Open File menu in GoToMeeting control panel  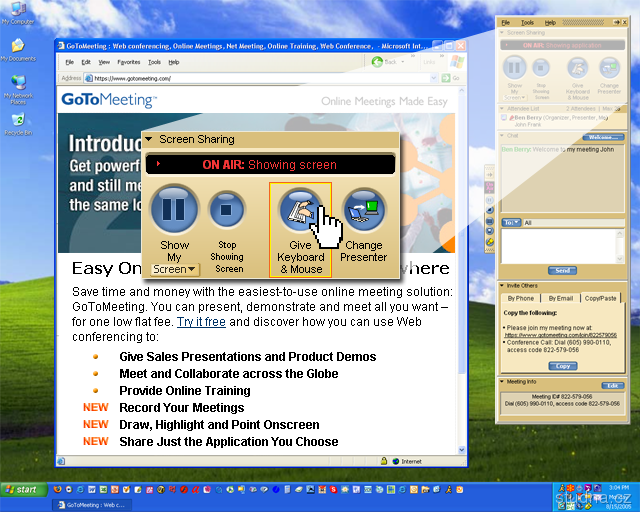[506, 22]
